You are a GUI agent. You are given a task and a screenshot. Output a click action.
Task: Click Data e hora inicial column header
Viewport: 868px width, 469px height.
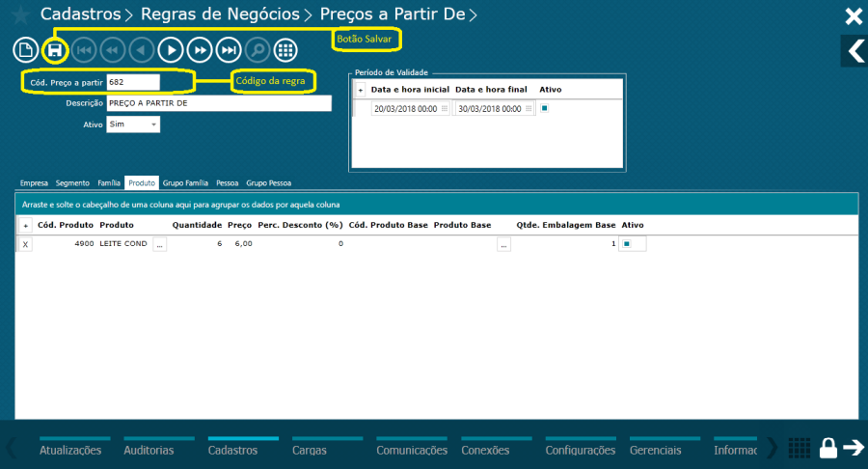[410, 89]
